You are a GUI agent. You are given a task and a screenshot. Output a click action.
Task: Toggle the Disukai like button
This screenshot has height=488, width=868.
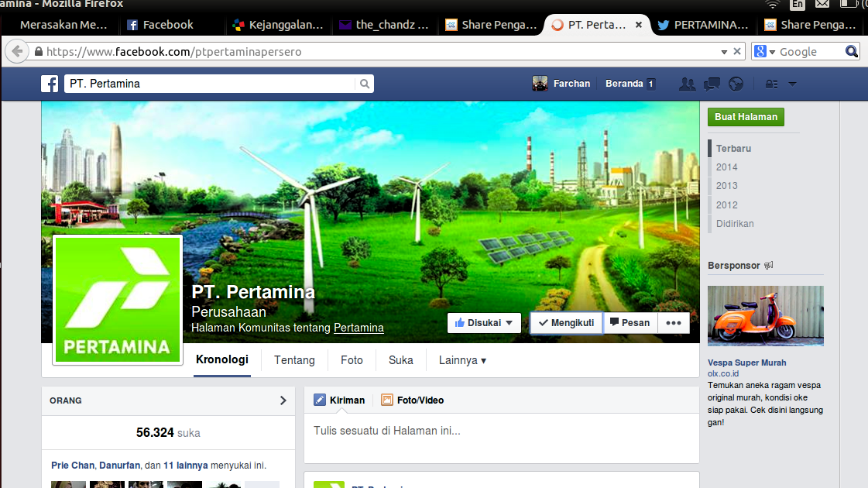(484, 323)
